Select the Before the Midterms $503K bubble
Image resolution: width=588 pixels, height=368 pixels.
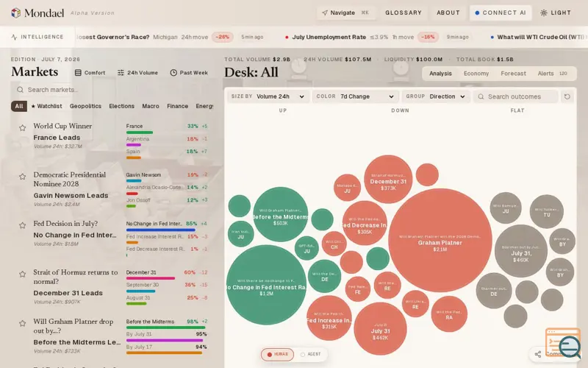pos(281,214)
